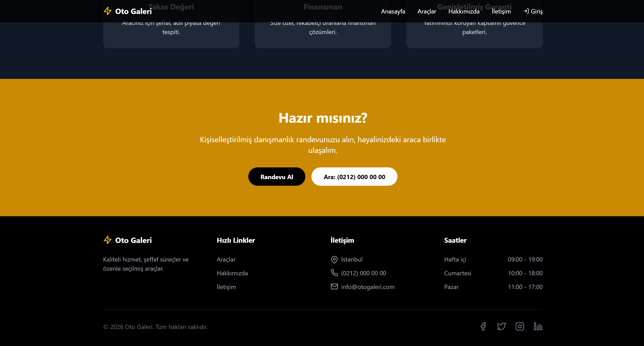Open the Twitter social icon in footer
Image resolution: width=644 pixels, height=346 pixels.
tap(501, 326)
